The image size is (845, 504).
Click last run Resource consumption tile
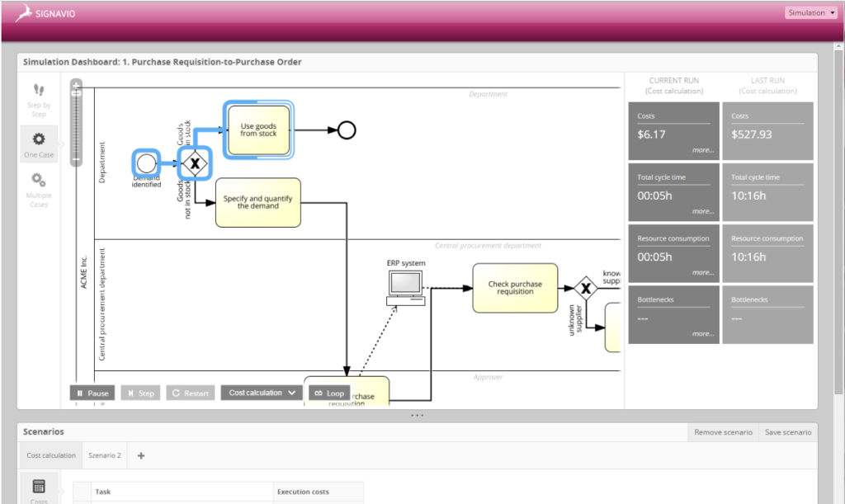pos(767,253)
